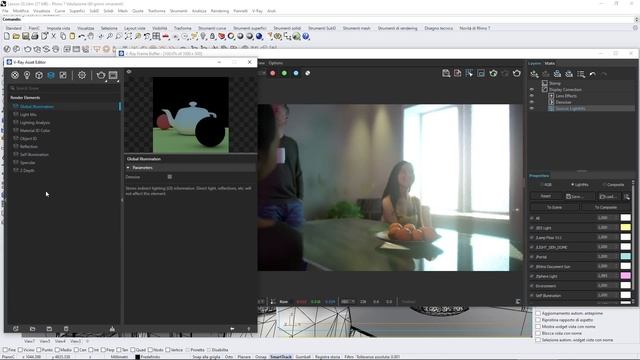Save asset with disk icon in Asset Editor
This screenshot has height=360, width=640.
(x=49, y=329)
